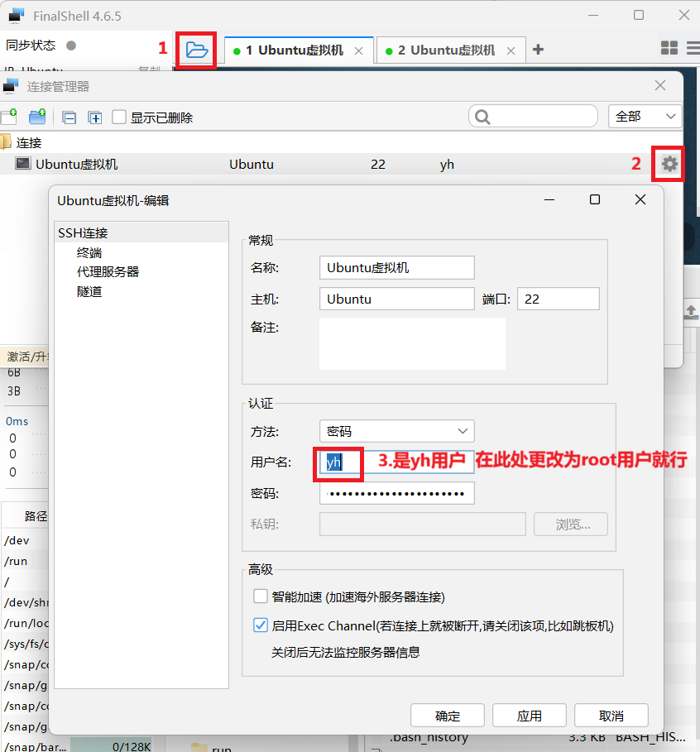Open the 方法 密码 authentication dropdown
The image size is (700, 752).
tap(397, 431)
